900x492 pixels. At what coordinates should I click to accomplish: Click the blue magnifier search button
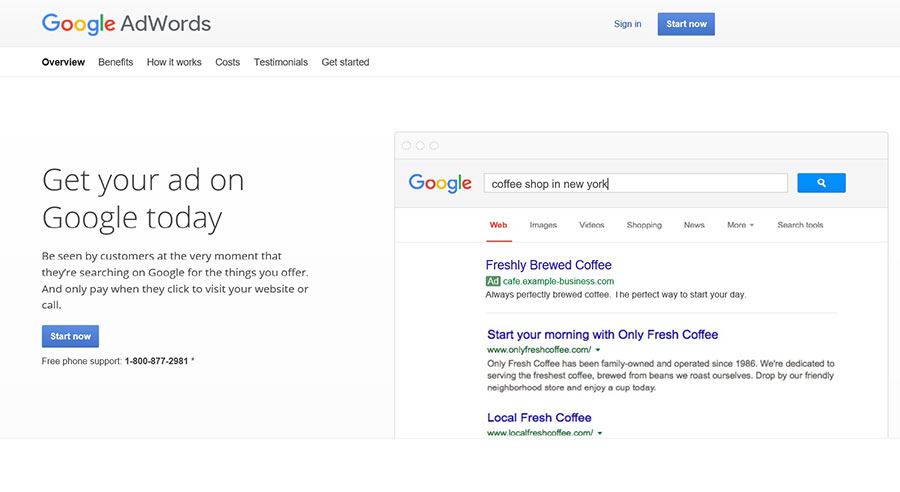821,183
